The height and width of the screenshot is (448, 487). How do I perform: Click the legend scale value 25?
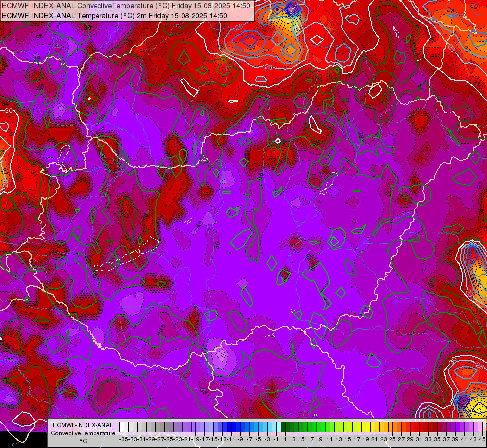click(392, 439)
